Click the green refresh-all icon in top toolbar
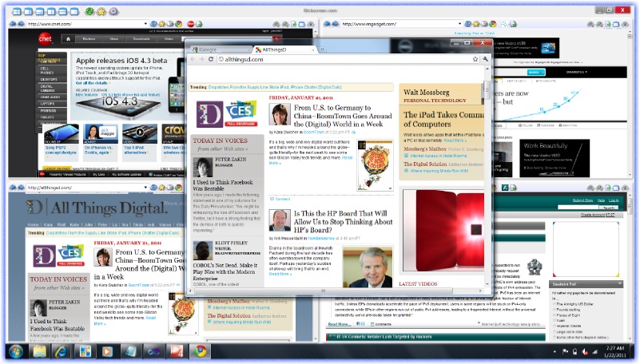640x364 pixels. coord(89,11)
